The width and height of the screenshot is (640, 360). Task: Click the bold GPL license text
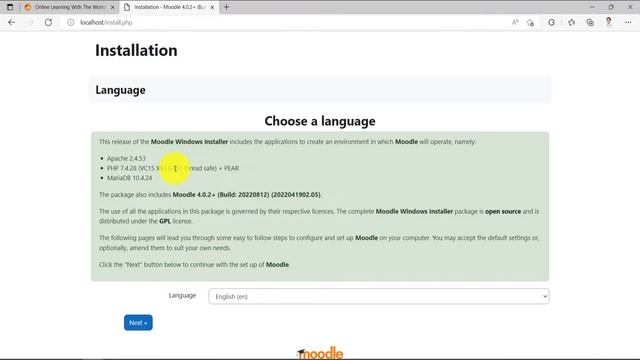(x=165, y=221)
